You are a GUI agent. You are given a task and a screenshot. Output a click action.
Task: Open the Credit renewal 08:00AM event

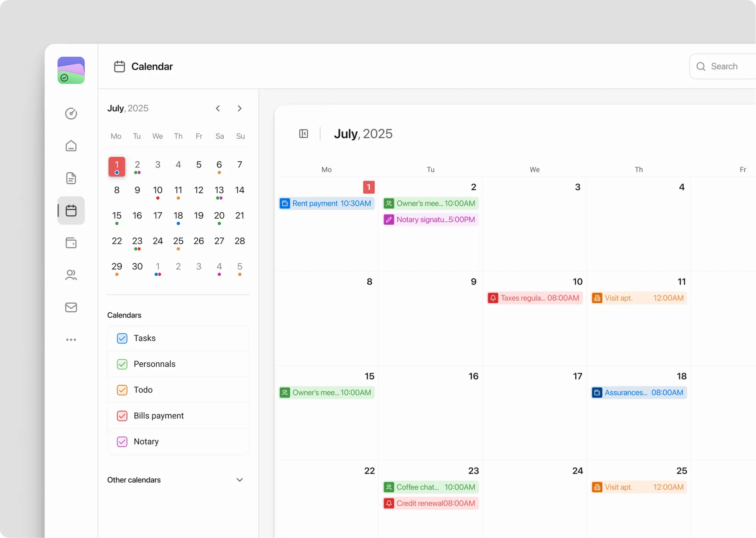tap(431, 503)
